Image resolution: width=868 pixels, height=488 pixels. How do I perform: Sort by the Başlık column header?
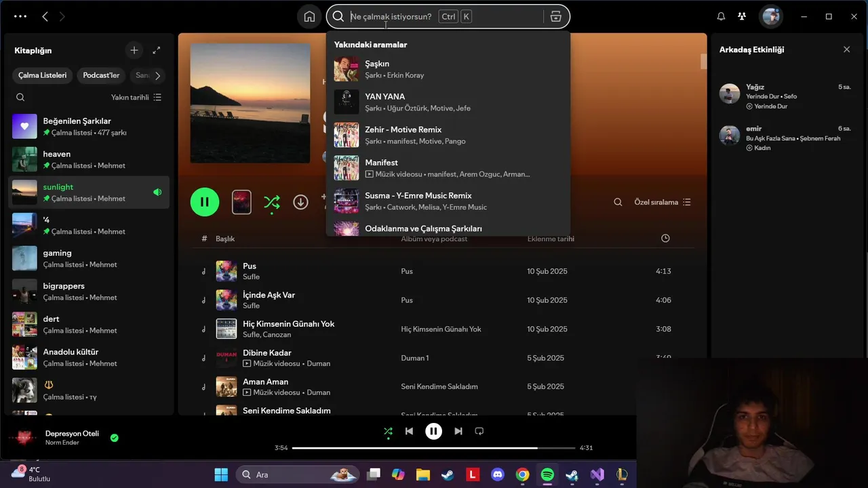click(x=225, y=239)
